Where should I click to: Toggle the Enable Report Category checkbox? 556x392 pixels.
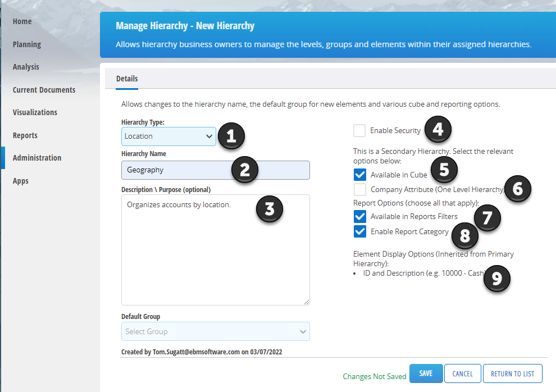360,231
